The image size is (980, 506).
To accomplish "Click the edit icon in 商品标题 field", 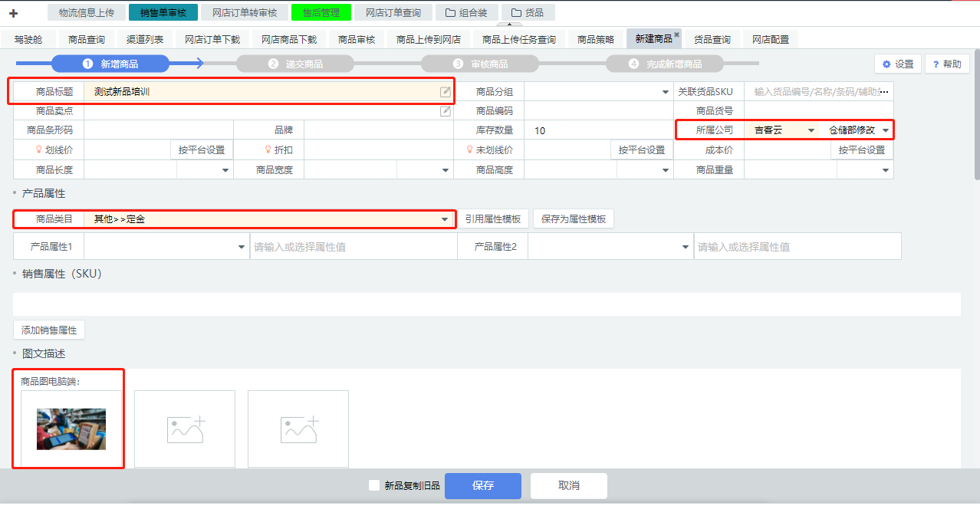I will point(446,92).
